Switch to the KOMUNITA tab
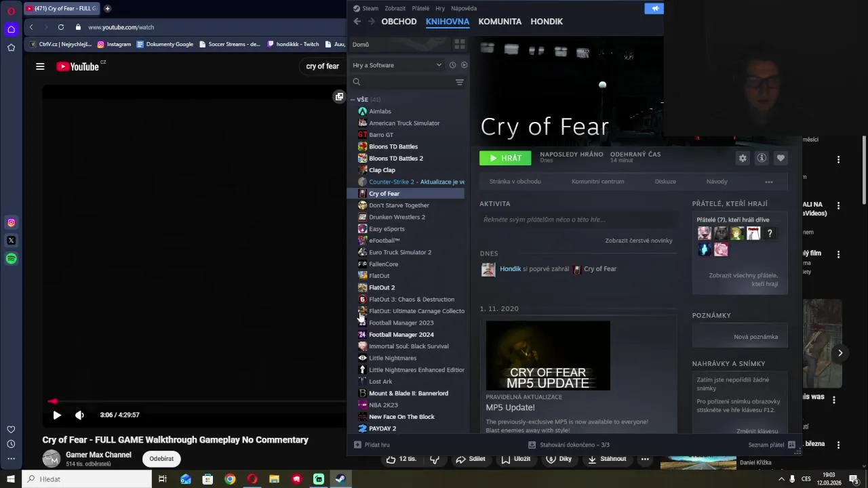The image size is (868, 488). 500,22
